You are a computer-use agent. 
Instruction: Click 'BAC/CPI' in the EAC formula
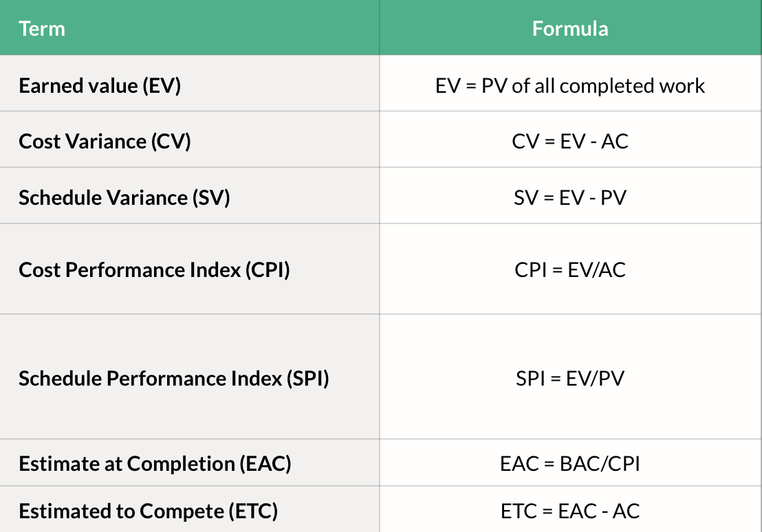pos(600,464)
